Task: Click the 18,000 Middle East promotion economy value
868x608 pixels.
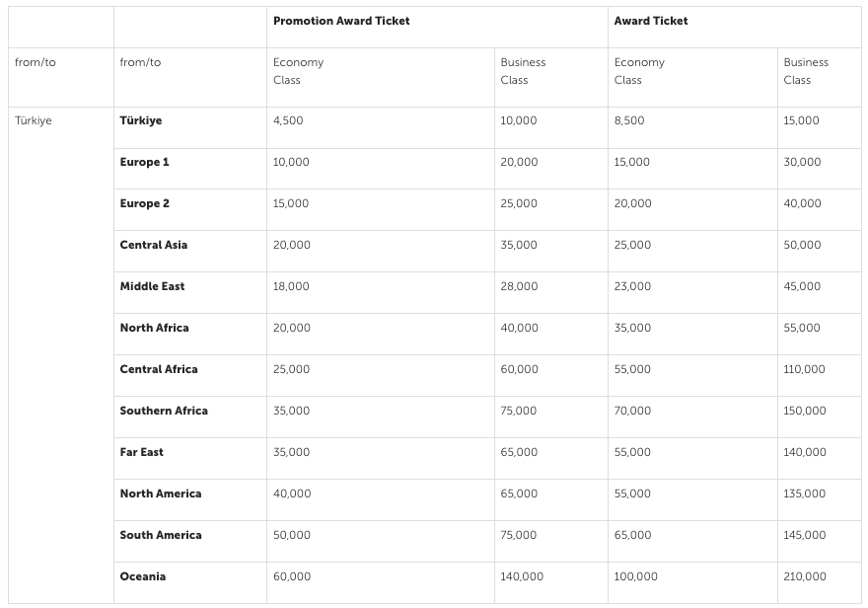Action: coord(291,286)
